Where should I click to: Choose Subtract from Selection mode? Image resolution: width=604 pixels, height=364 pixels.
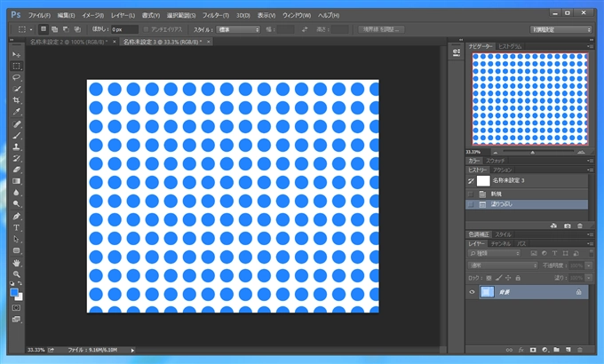(67, 29)
